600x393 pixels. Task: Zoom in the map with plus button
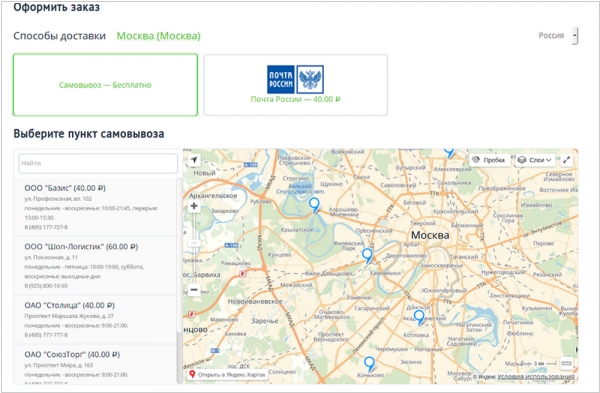(x=194, y=206)
